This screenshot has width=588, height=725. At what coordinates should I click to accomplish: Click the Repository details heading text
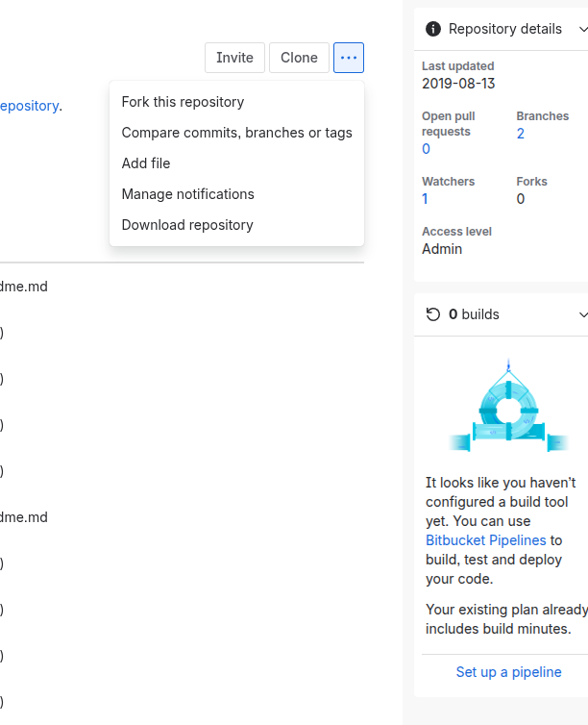pos(505,29)
